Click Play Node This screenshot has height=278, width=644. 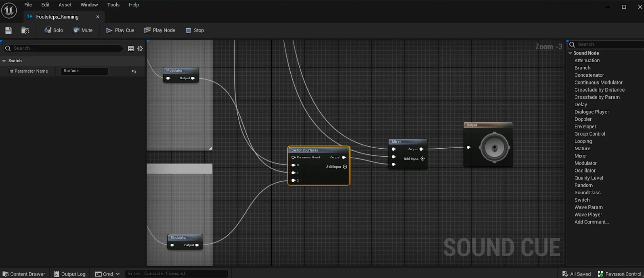[x=159, y=30]
